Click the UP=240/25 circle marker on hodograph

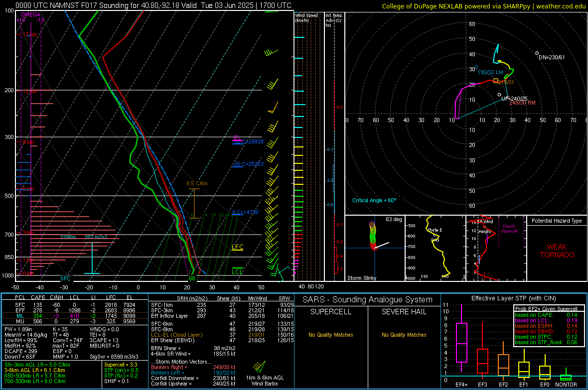(x=499, y=95)
